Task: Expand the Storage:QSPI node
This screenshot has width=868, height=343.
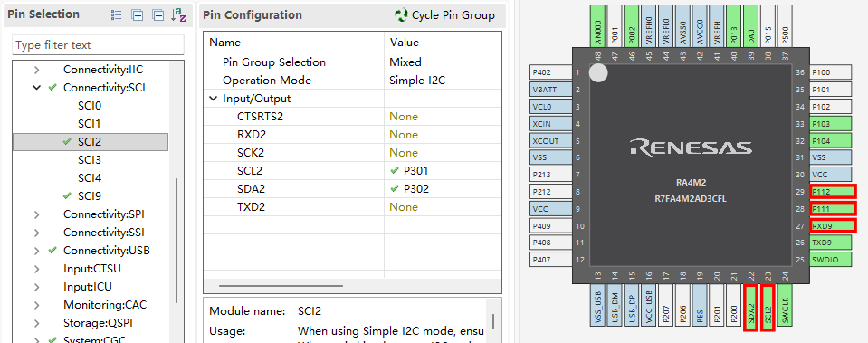Action: [x=36, y=323]
